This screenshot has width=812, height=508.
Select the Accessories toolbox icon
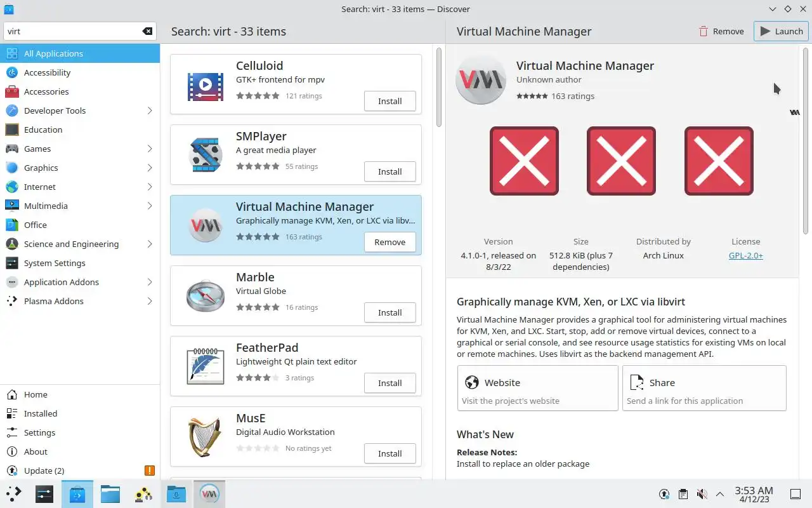point(11,91)
